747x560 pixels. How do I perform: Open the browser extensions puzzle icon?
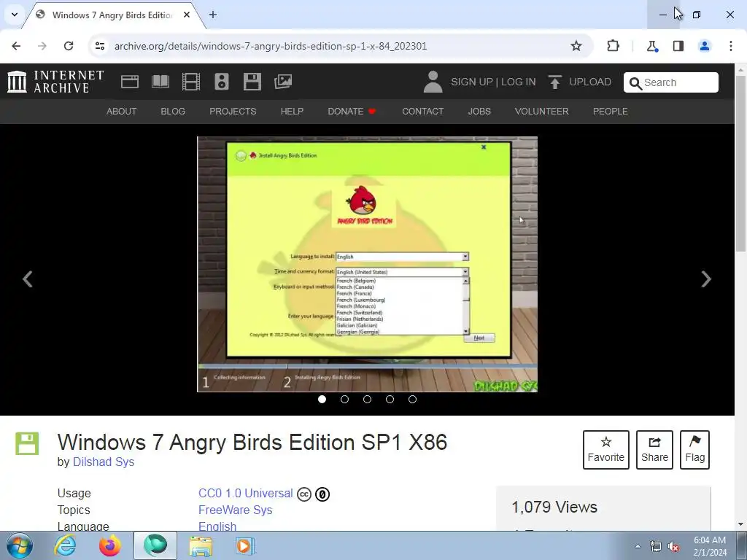click(613, 46)
